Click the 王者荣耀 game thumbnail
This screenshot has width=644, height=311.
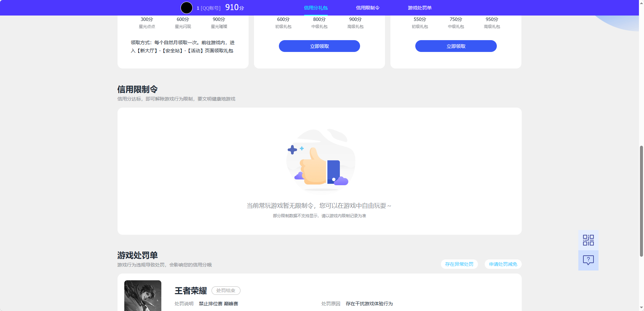[143, 295]
